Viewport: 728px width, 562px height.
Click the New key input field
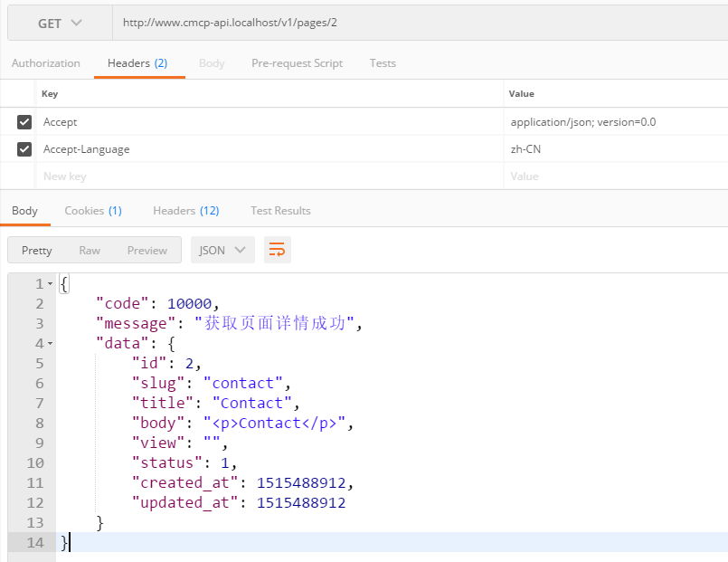click(x=271, y=176)
